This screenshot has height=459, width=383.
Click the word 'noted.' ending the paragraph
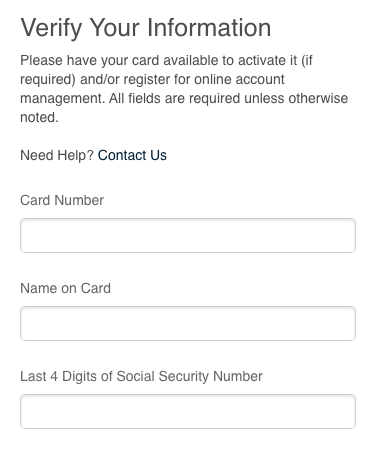coord(39,118)
